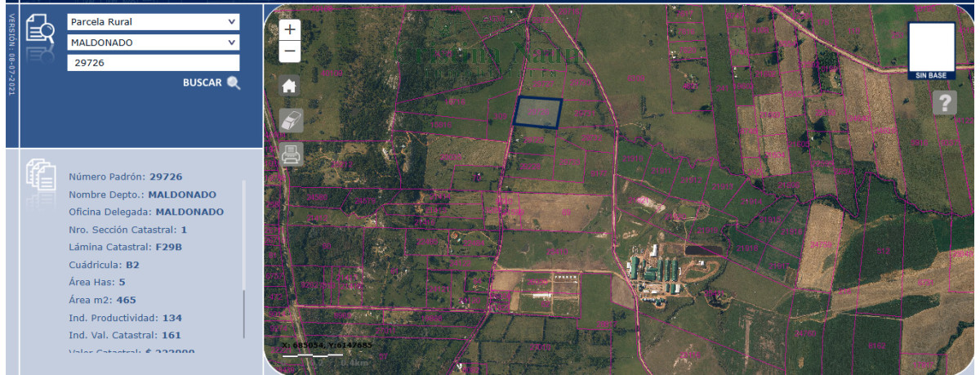The height and width of the screenshot is (375, 980).
Task: Click the Ind. Productividad 134 entry
Action: [125, 318]
